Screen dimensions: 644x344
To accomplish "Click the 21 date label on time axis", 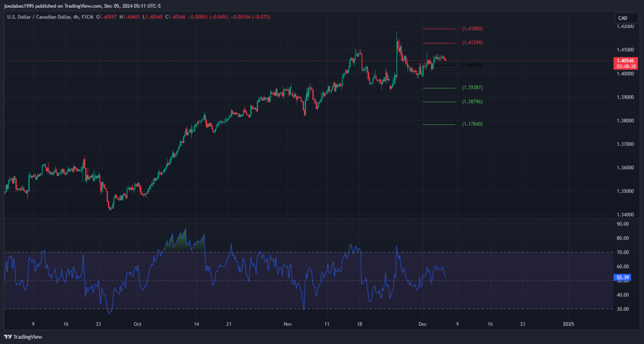I will click(x=229, y=324).
